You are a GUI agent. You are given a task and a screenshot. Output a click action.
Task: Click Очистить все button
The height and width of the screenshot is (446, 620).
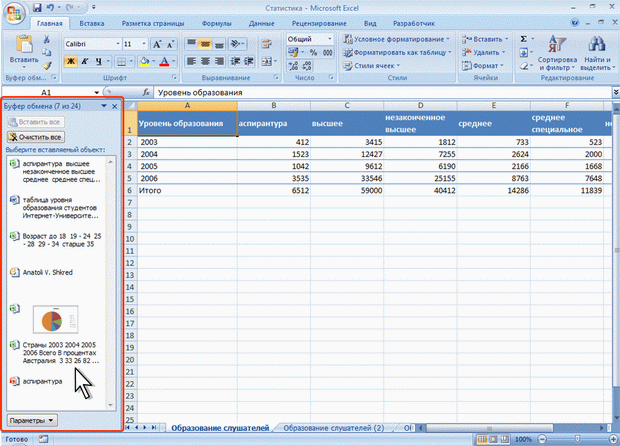(x=35, y=135)
